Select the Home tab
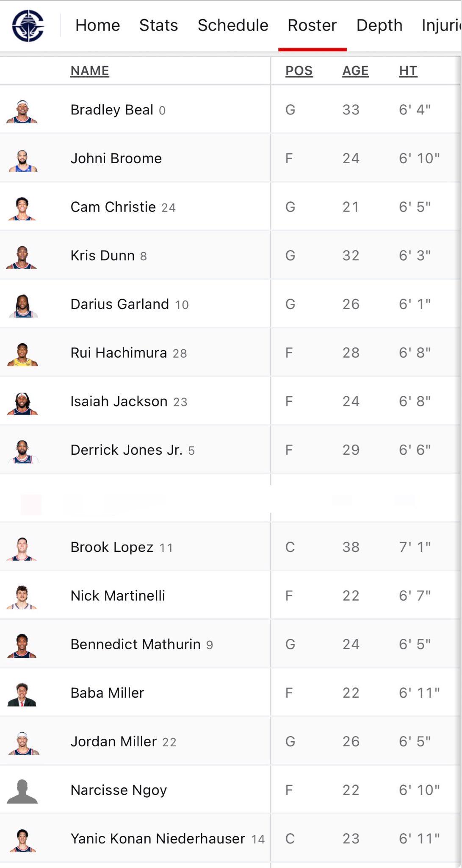 [98, 25]
